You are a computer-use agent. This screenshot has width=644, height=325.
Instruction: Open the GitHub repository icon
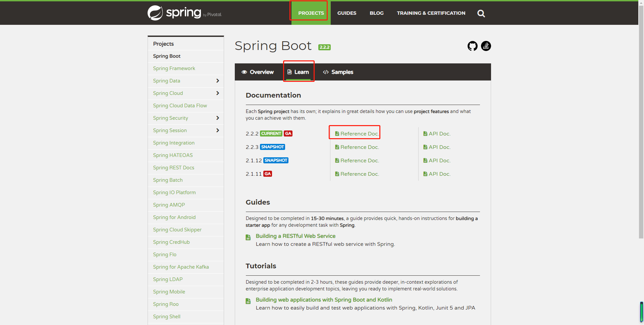(x=472, y=46)
